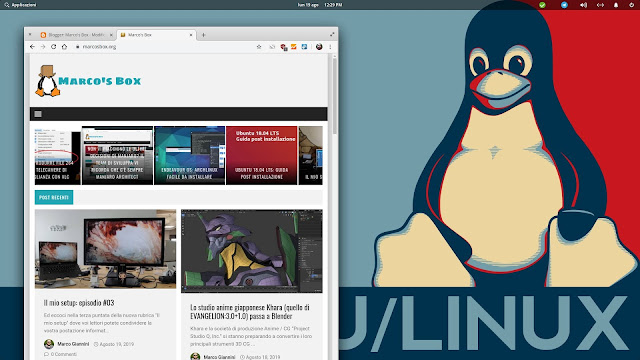Open the desk setup post image
This screenshot has height=360, width=640.
(105, 249)
